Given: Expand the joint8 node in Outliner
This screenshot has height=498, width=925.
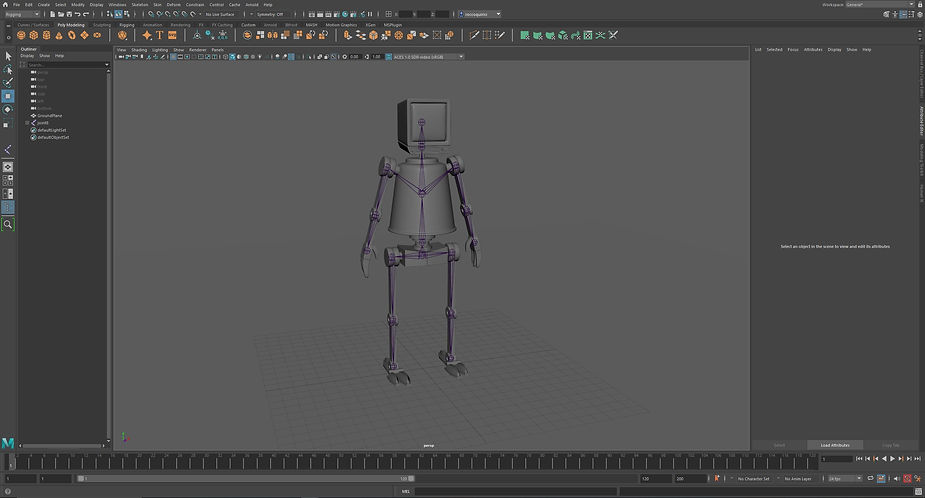Looking at the screenshot, I should [x=27, y=123].
